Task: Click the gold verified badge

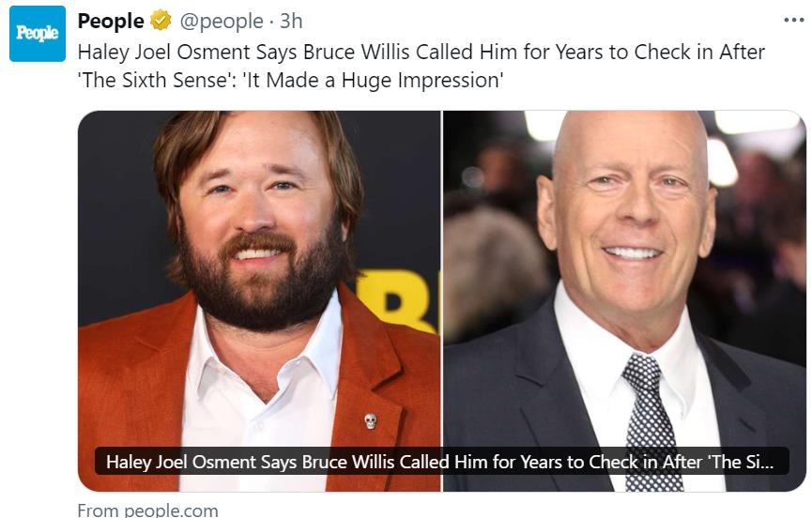Action: (x=161, y=21)
